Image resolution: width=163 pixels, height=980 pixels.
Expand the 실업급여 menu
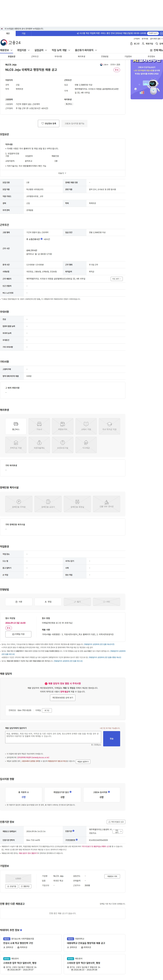click(41, 50)
